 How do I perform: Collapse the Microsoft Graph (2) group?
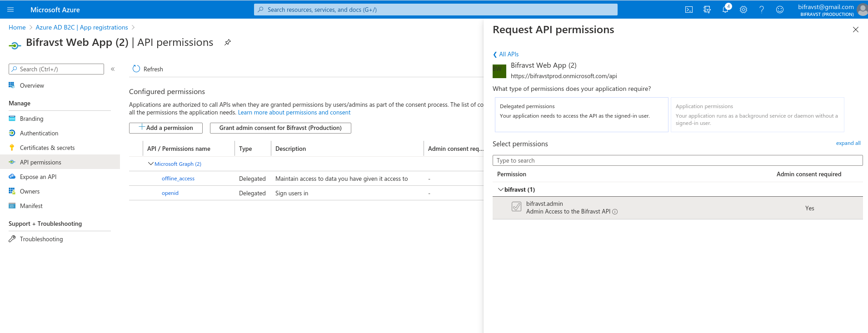tap(151, 164)
